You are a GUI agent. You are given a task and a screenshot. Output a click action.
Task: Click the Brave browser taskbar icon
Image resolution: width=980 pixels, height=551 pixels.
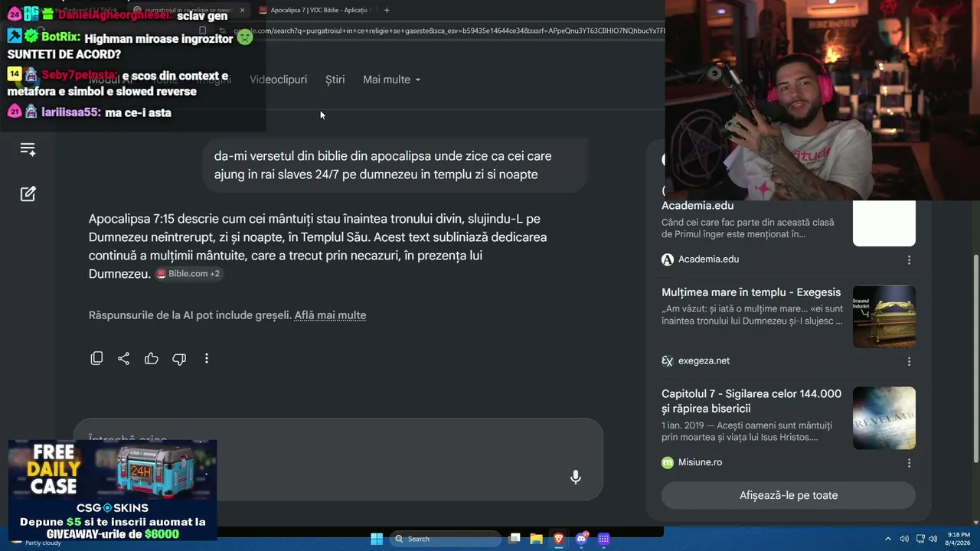559,539
